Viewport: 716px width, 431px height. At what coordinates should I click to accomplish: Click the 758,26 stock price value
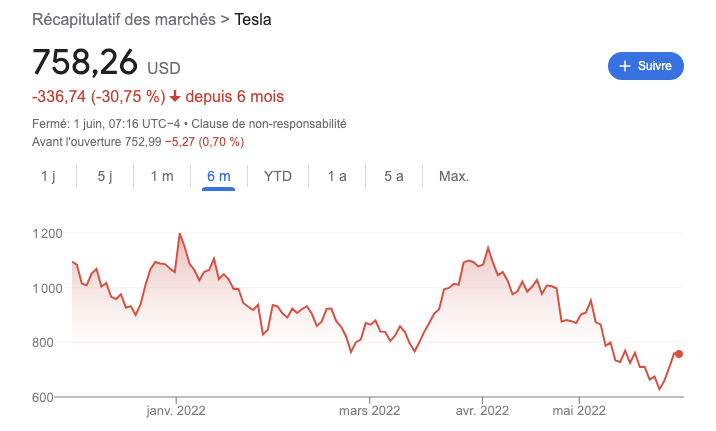[x=85, y=63]
